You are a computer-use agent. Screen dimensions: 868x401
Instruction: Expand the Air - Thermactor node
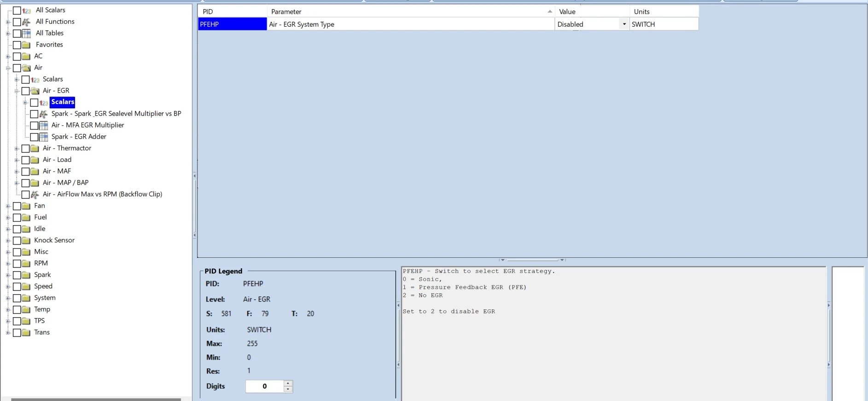point(17,149)
